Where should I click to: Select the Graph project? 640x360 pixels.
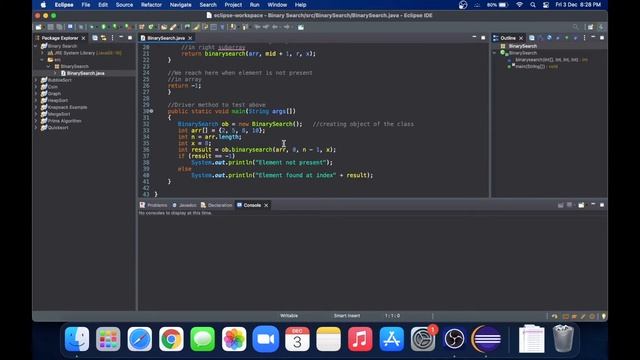pos(54,93)
